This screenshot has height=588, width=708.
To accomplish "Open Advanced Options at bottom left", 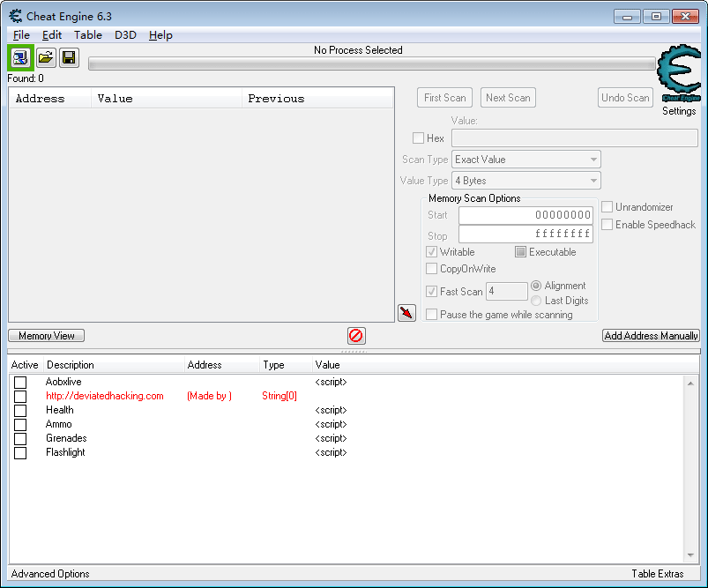I will [x=50, y=574].
